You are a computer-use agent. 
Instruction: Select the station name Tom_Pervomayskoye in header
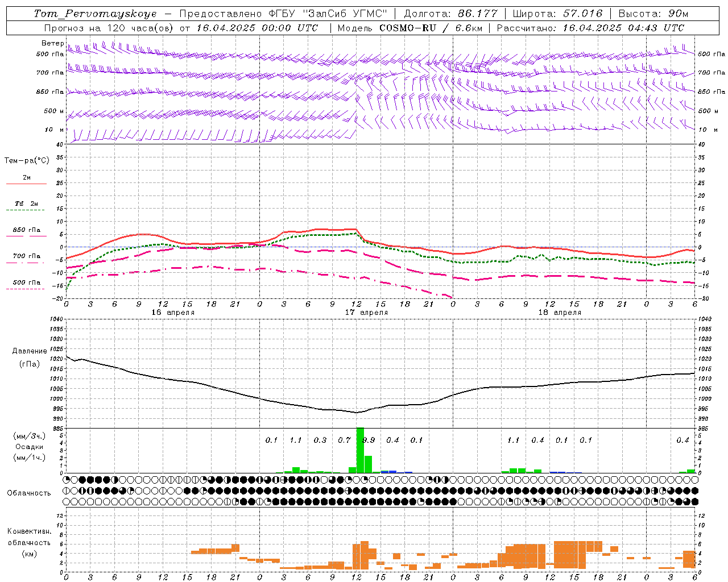click(95, 14)
